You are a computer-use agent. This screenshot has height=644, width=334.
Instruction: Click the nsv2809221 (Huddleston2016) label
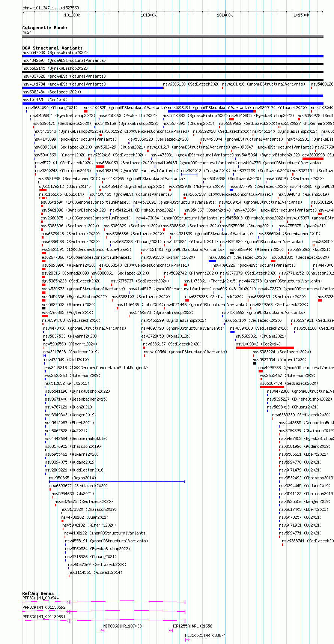pos(75,470)
